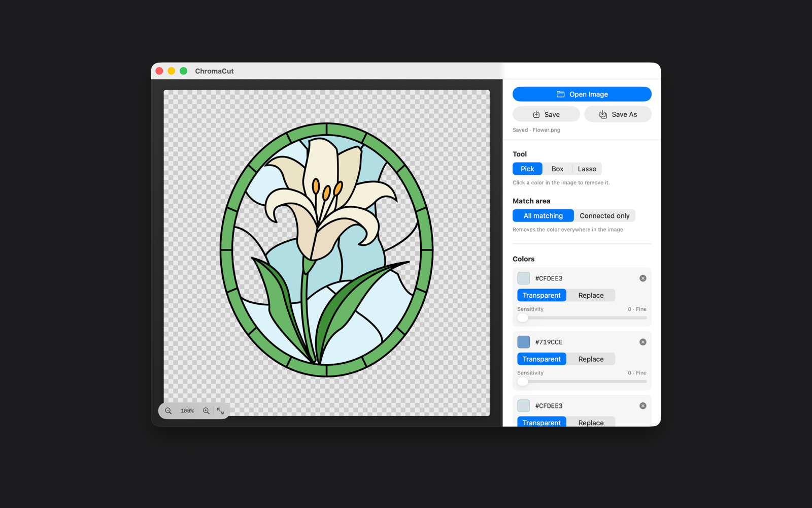
Task: Set first #CFDEE3 color to Transparent
Action: coord(542,295)
